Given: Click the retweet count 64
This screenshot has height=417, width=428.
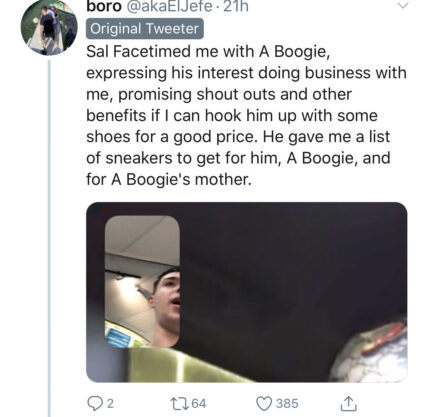Looking at the screenshot, I should pos(199,404).
